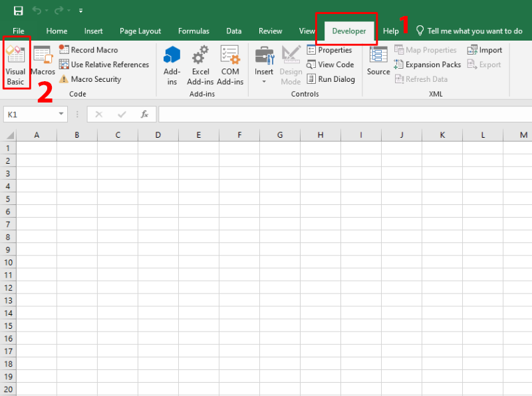Toggle Design Mode
This screenshot has width=532, height=396.
291,65
